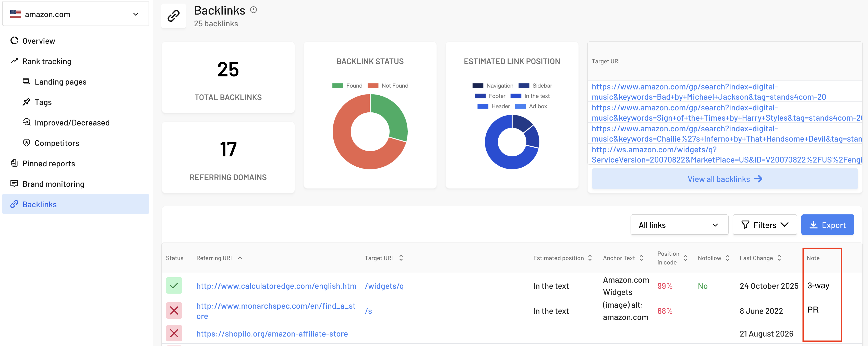
Task: Open the amazon.com project dropdown
Action: [x=76, y=14]
